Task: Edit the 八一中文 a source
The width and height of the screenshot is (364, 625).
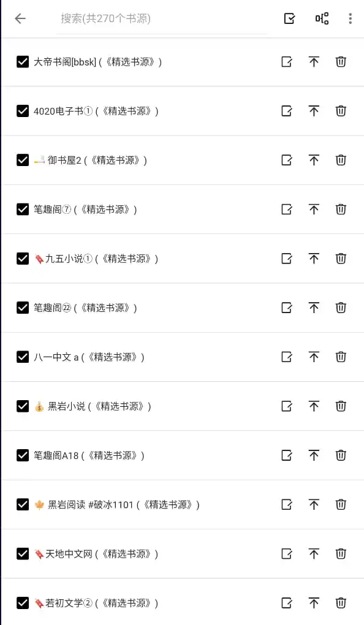Action: point(287,357)
